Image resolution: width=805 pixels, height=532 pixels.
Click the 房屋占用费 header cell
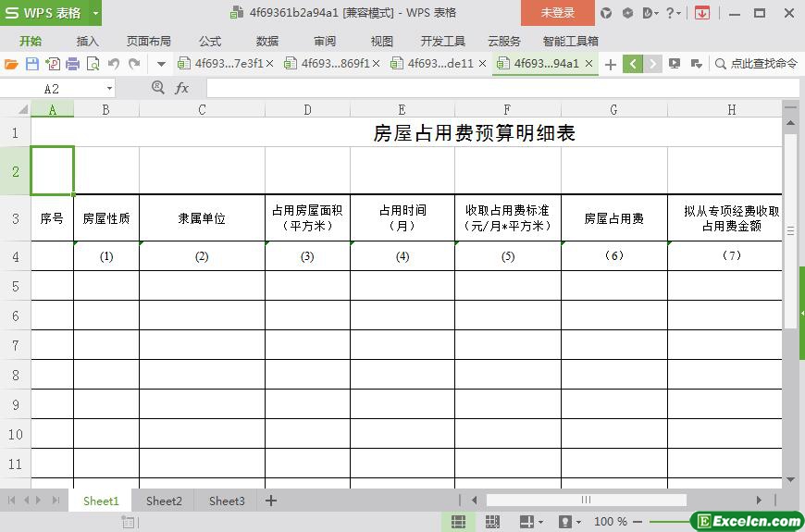[614, 218]
